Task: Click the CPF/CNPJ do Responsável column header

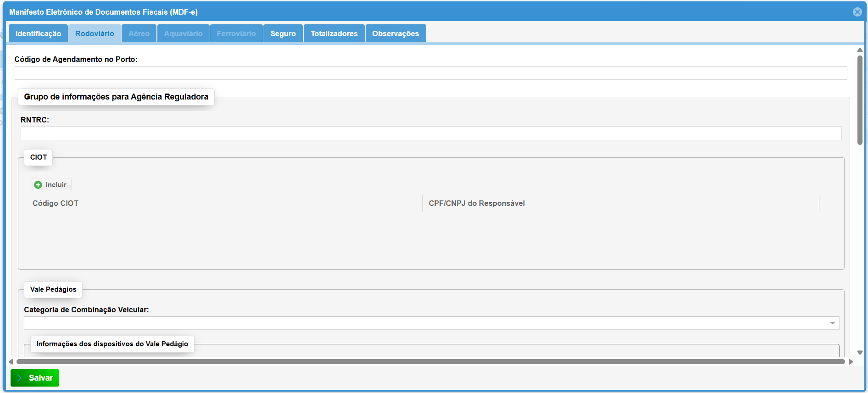Action: click(x=477, y=203)
